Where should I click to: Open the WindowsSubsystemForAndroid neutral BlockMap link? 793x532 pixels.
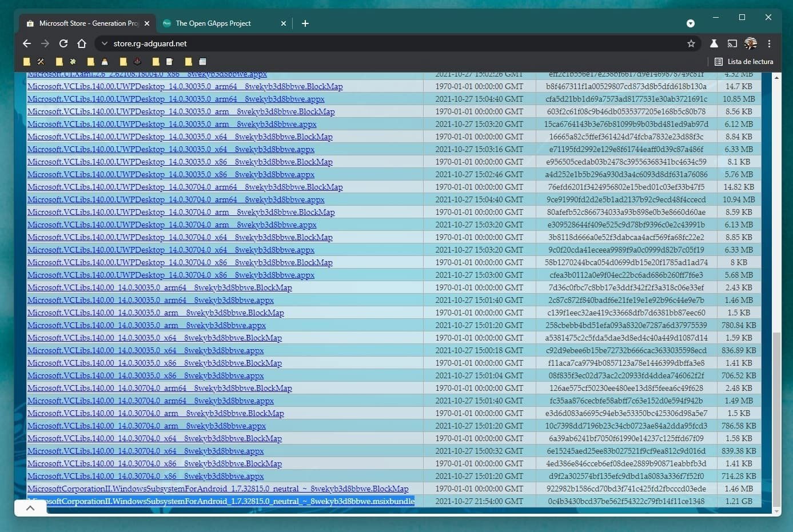coord(218,489)
